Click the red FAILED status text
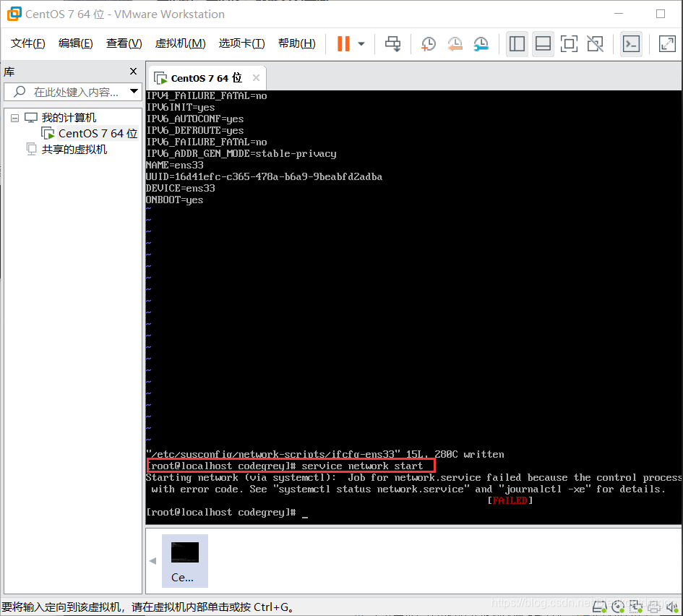 [x=510, y=500]
